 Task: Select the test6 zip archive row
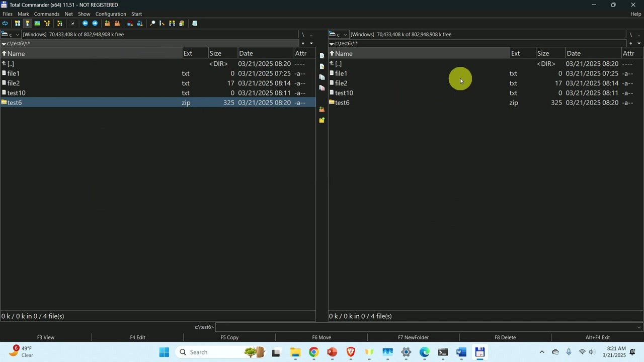pyautogui.click(x=15, y=103)
